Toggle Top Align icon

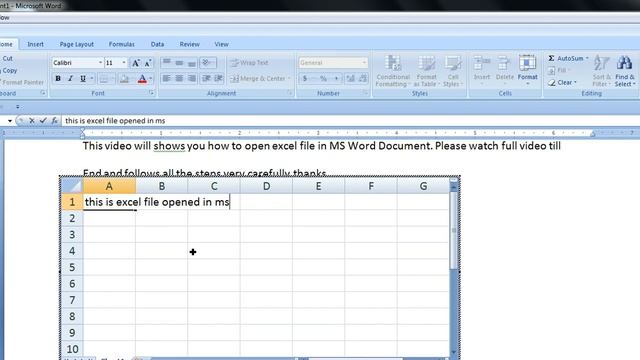coord(167,62)
